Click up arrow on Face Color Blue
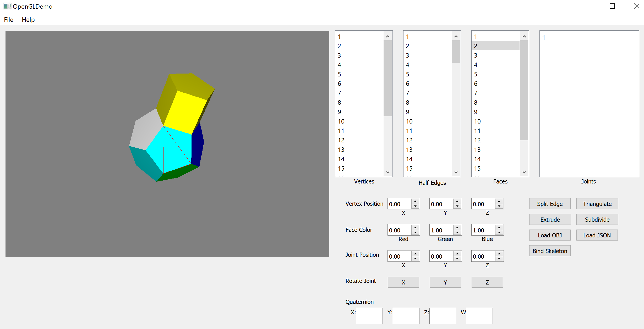The image size is (644, 329). click(x=499, y=227)
